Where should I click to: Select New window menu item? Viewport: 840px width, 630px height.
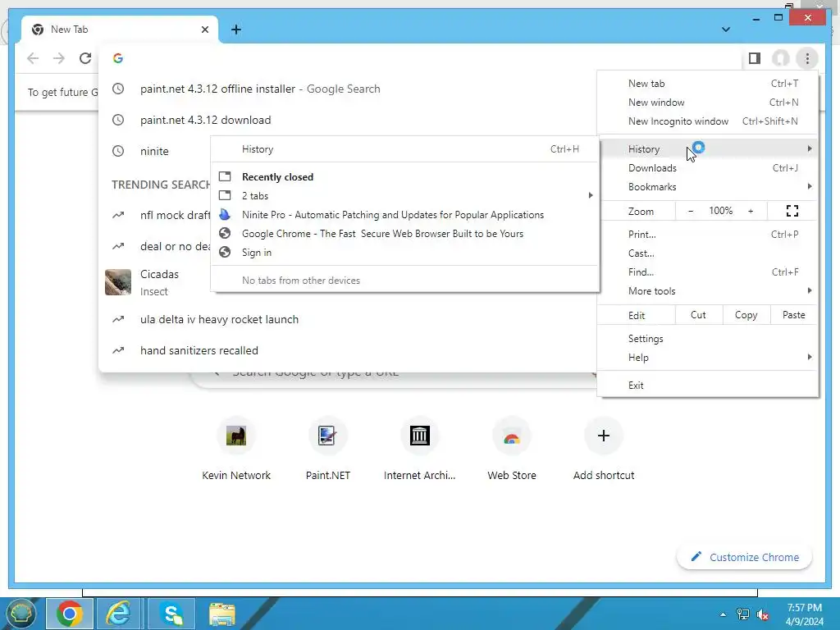tap(708, 103)
